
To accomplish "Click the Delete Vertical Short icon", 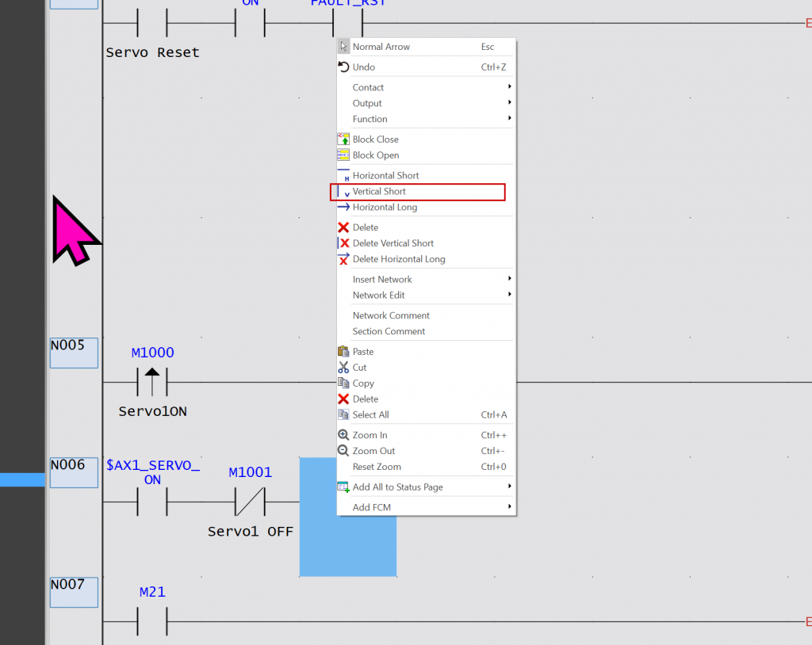I will point(343,243).
